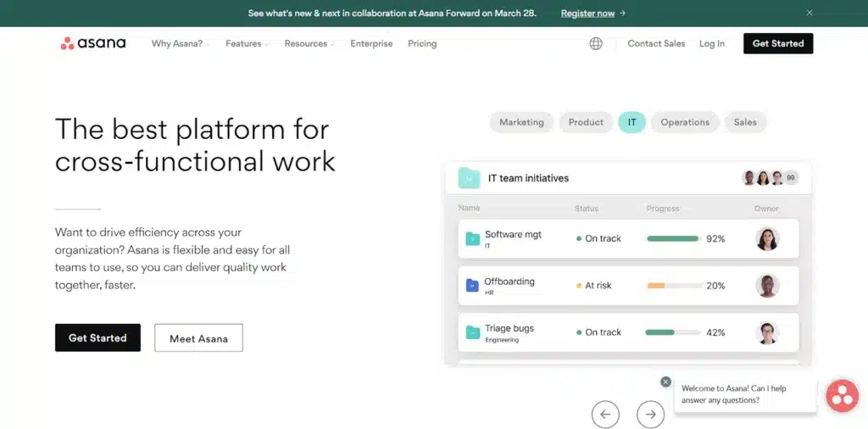Screen dimensions: 868x429
Task: Go to next carousel slide
Action: tap(650, 414)
